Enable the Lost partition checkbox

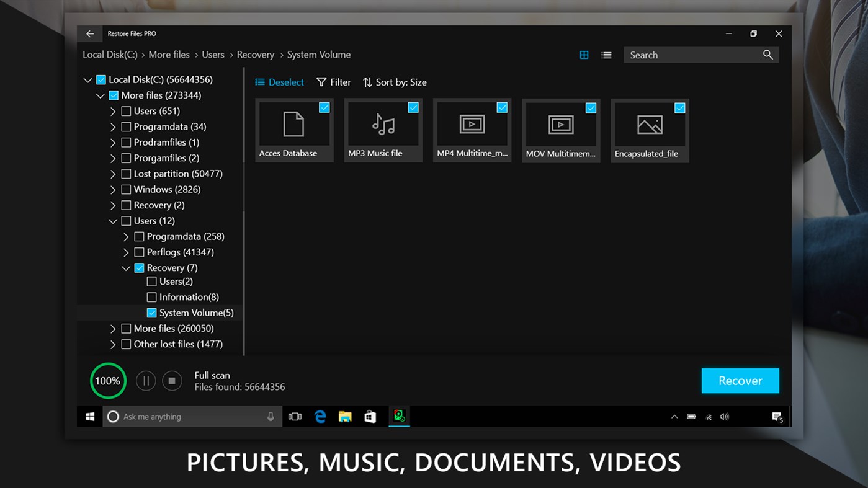(x=126, y=174)
